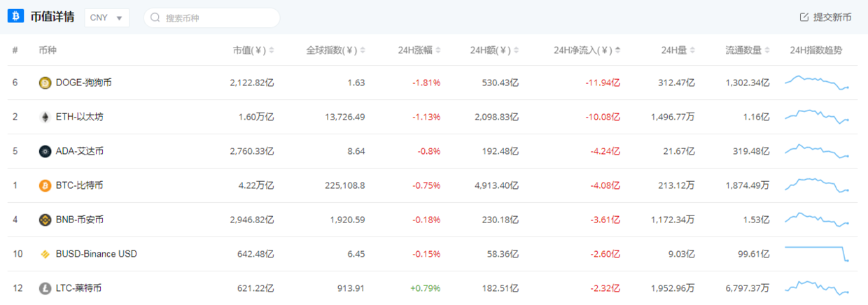Click LTC circulating supply 6,797.37万
This screenshot has height=305, width=868.
748,288
